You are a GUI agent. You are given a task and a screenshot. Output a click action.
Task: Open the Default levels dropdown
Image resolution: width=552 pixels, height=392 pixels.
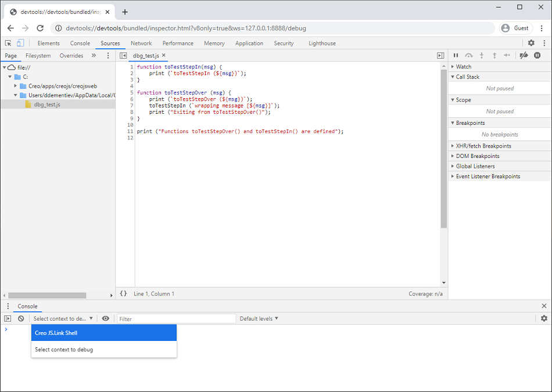259,318
